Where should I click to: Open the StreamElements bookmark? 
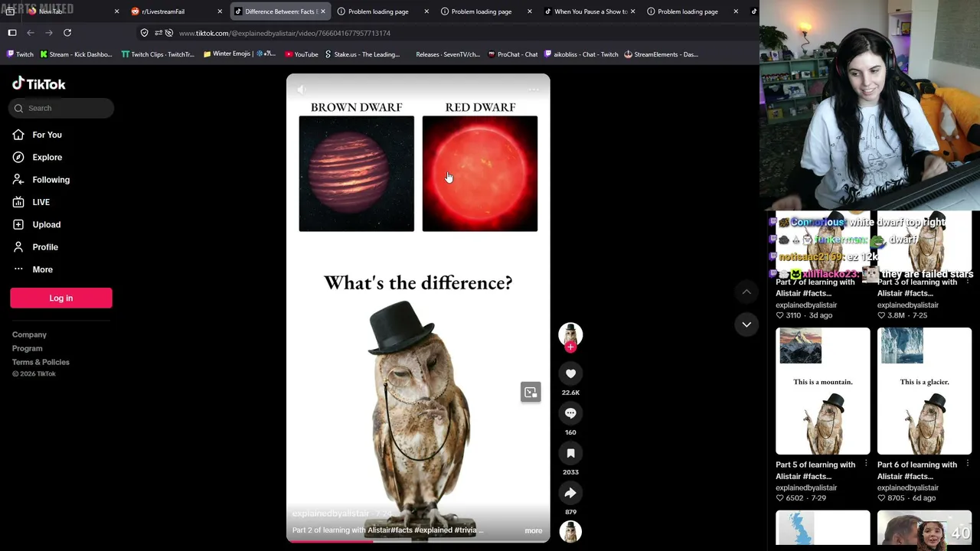point(661,54)
